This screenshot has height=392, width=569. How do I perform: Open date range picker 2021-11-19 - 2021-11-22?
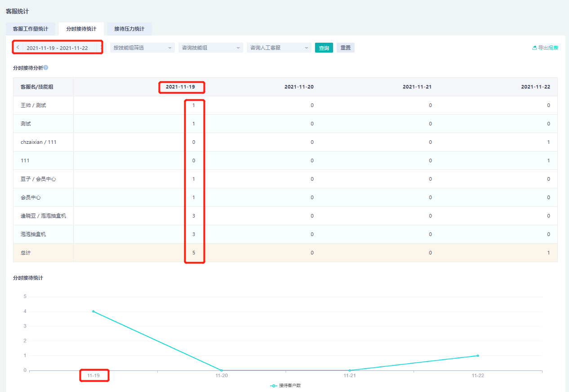tap(58, 48)
